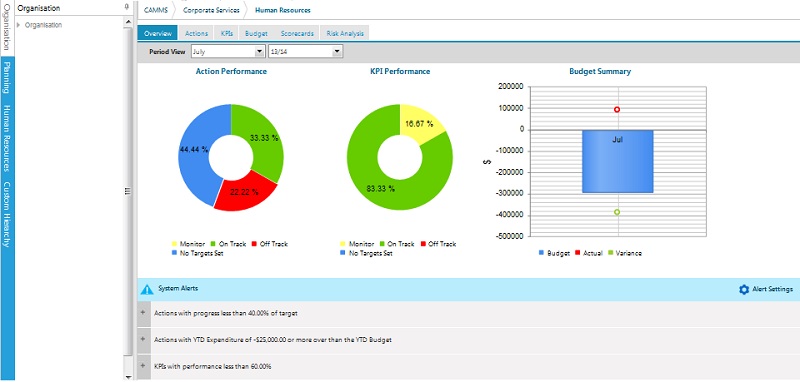
Task: Open the KPIs tab
Action: pyautogui.click(x=227, y=33)
